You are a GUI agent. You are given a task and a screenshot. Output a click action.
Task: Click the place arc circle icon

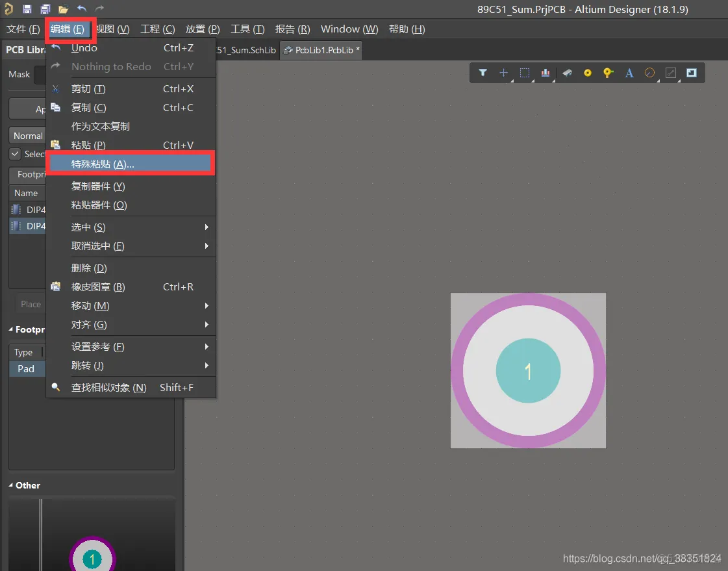pos(650,73)
